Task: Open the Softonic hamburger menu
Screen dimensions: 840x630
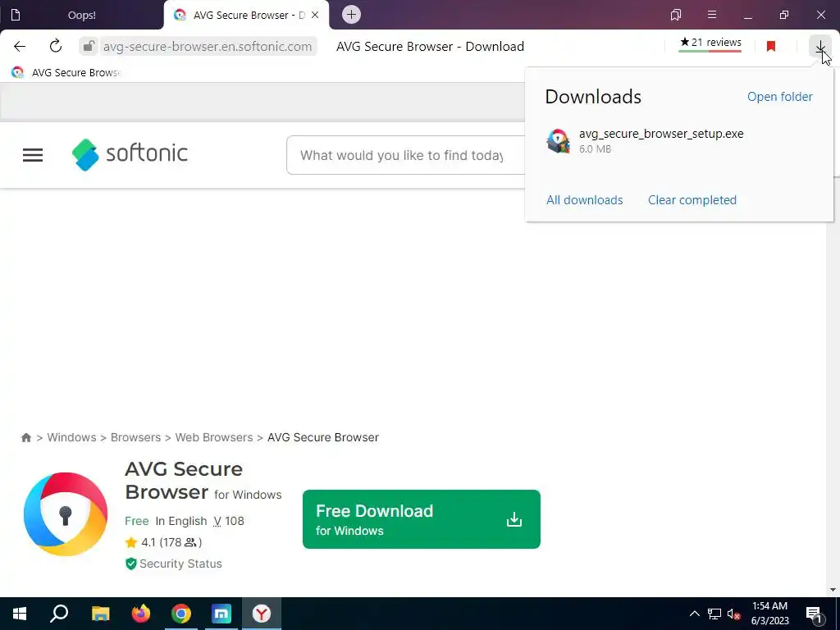Action: 33,155
